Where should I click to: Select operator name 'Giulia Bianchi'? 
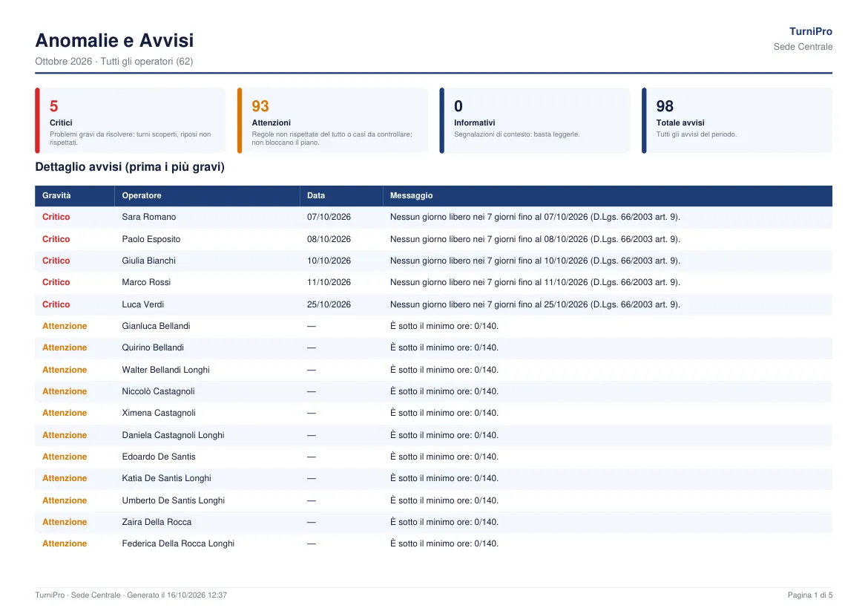tap(149, 261)
